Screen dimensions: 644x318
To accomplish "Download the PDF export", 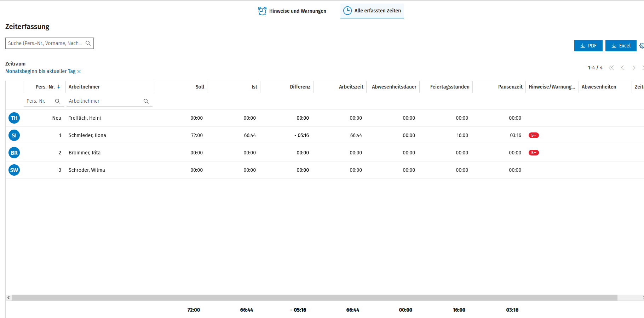I will pos(588,46).
